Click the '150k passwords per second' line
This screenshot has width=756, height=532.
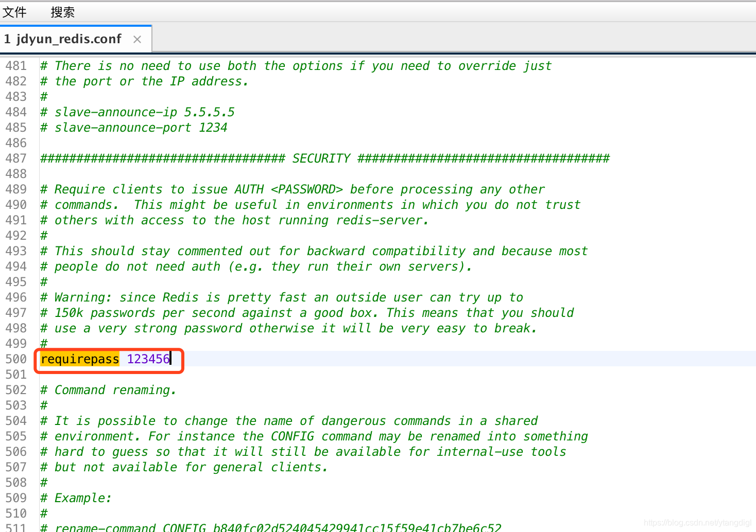click(307, 313)
